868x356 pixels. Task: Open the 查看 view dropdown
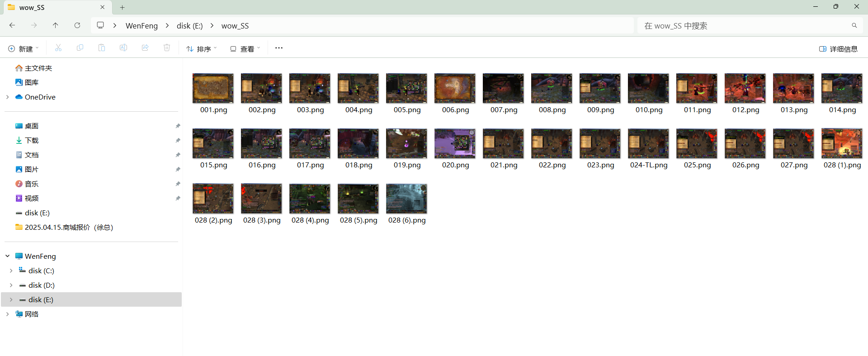(x=245, y=48)
